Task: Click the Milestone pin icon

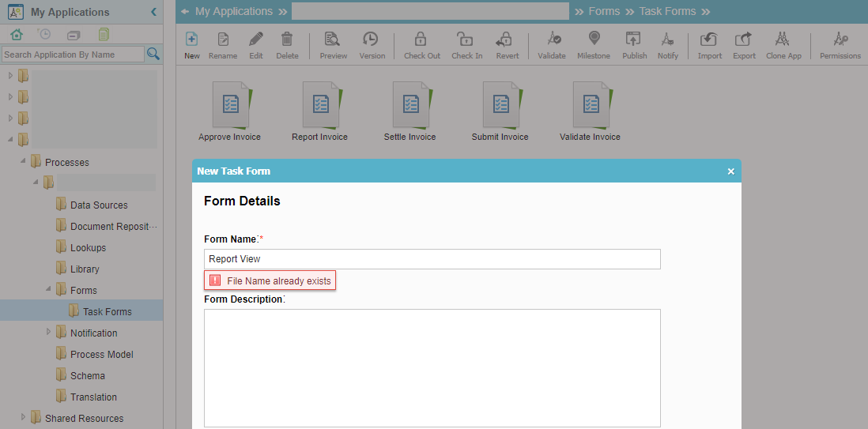Action: click(594, 40)
